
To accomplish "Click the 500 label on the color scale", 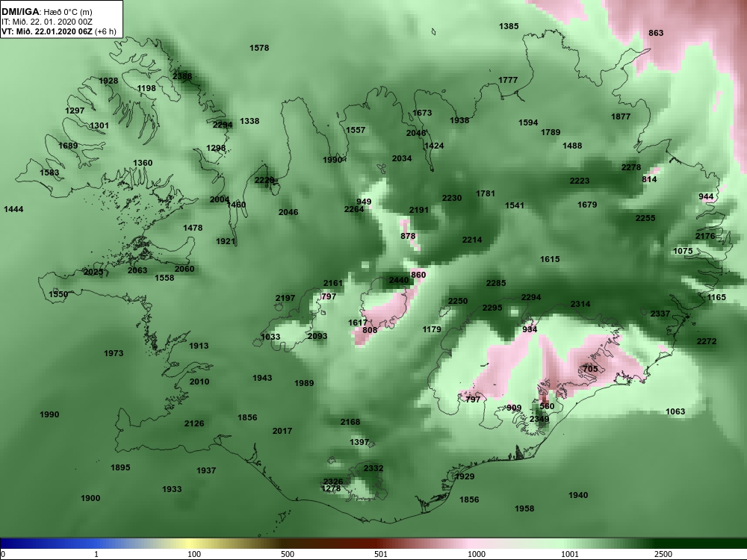I will 288,554.
